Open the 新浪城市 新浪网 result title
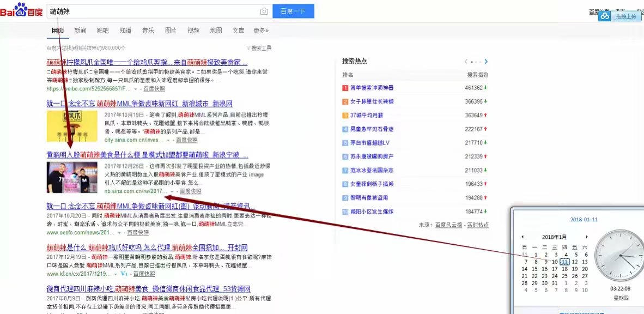 (139, 104)
